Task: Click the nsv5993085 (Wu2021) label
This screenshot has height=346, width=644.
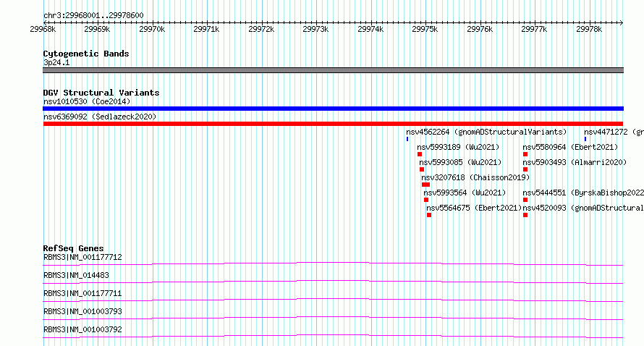Action: click(460, 162)
